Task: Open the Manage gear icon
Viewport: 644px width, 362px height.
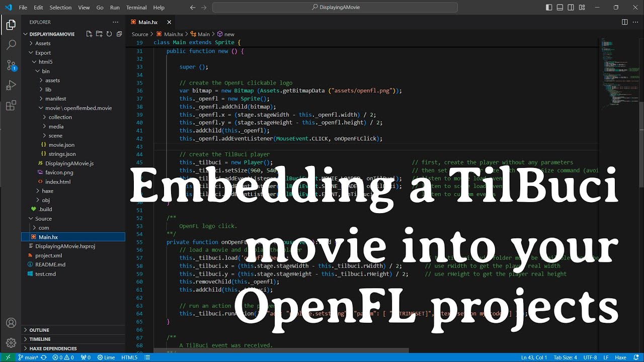Action: click(x=11, y=343)
